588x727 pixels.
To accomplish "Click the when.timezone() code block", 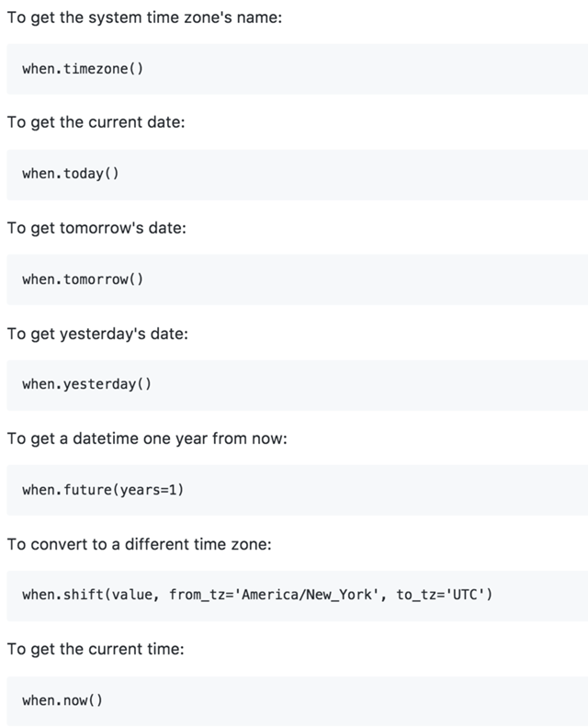I will 83,69.
